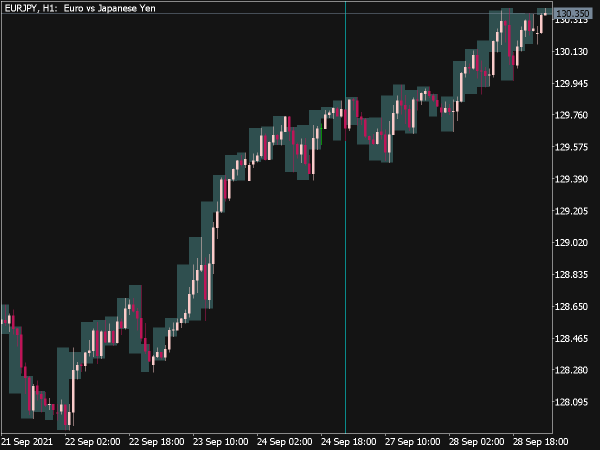Click the 129.205 price axis label
600x450 pixels.
(571, 211)
